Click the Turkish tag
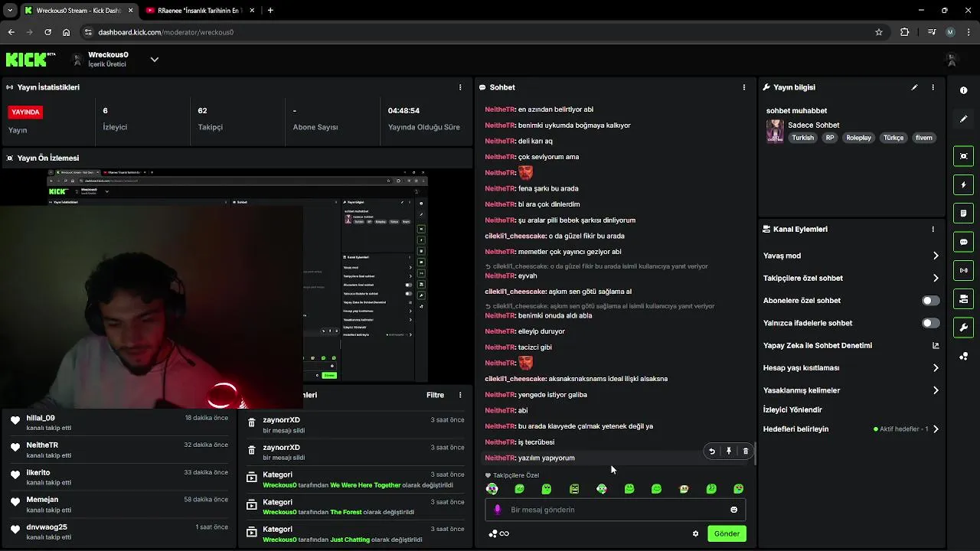This screenshot has height=551, width=980. pos(803,138)
